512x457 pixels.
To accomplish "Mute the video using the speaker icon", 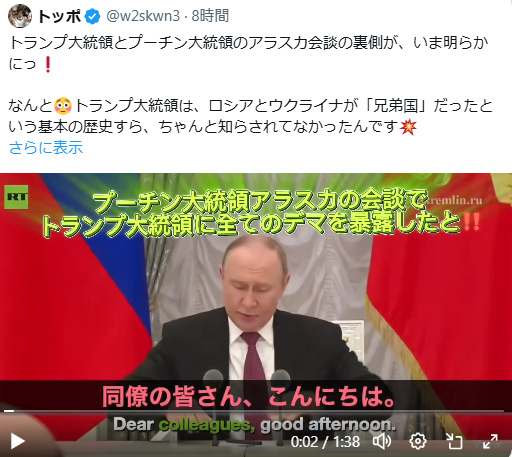I will click(382, 441).
